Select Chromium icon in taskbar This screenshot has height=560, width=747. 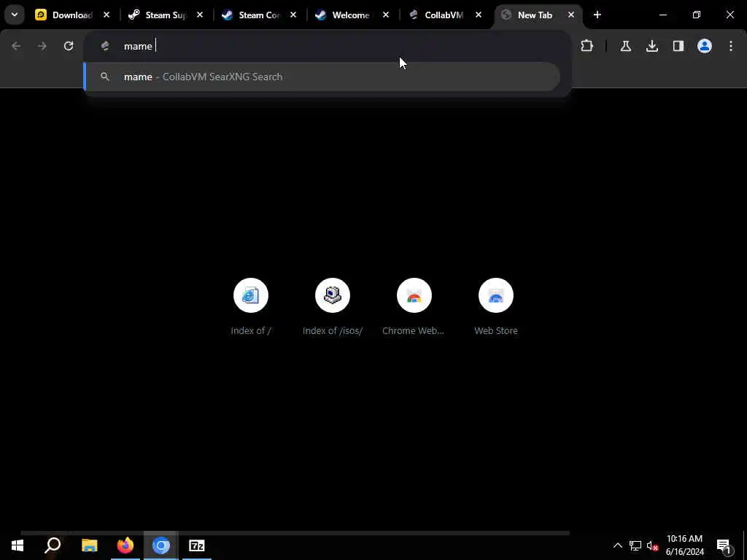161,545
